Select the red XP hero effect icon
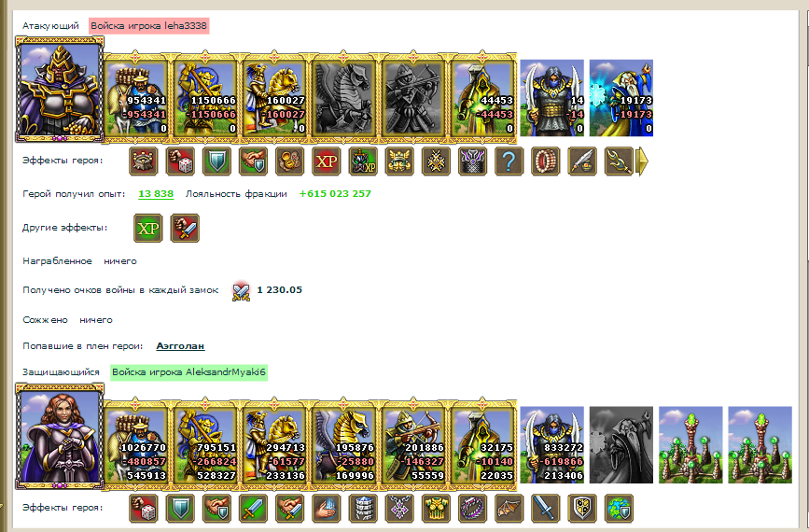Image resolution: width=809 pixels, height=532 pixels. pos(326,161)
